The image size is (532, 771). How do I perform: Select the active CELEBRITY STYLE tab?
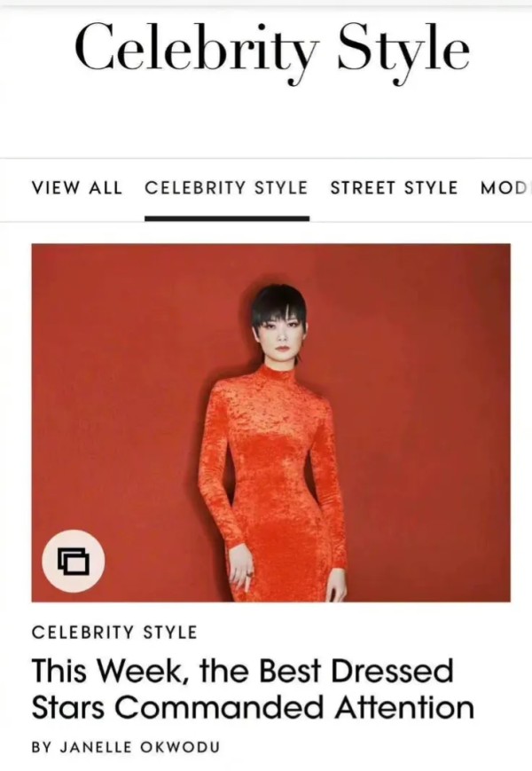point(226,188)
